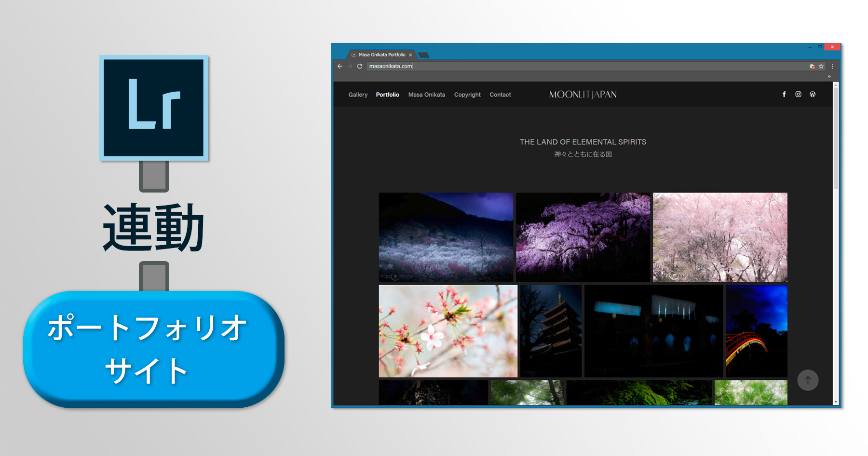Open the Facebook social icon
This screenshot has width=868, height=456.
point(784,94)
